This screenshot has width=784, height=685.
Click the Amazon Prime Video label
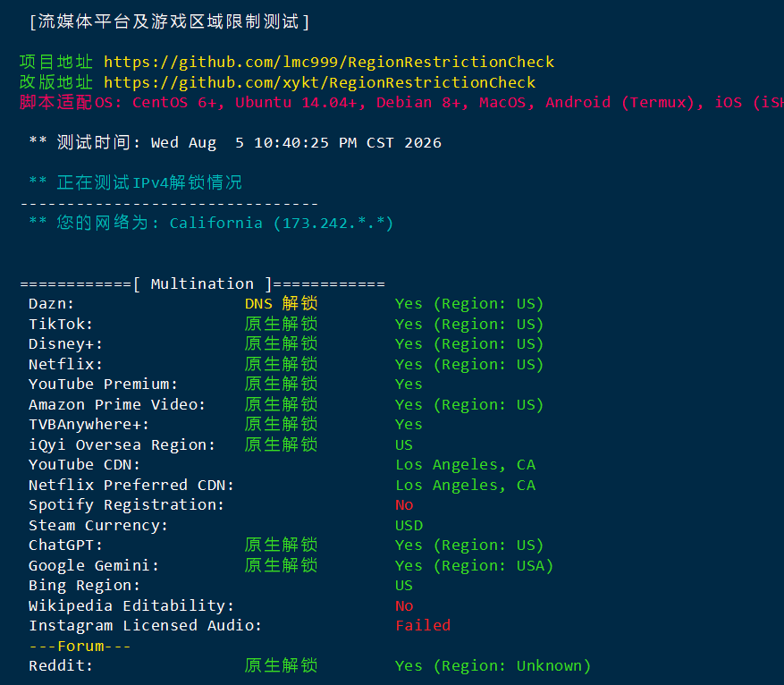[x=117, y=404]
